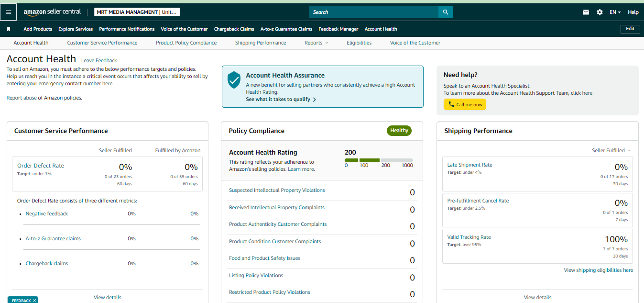Select the Account Health sub-tab
644x303 pixels.
[31, 43]
